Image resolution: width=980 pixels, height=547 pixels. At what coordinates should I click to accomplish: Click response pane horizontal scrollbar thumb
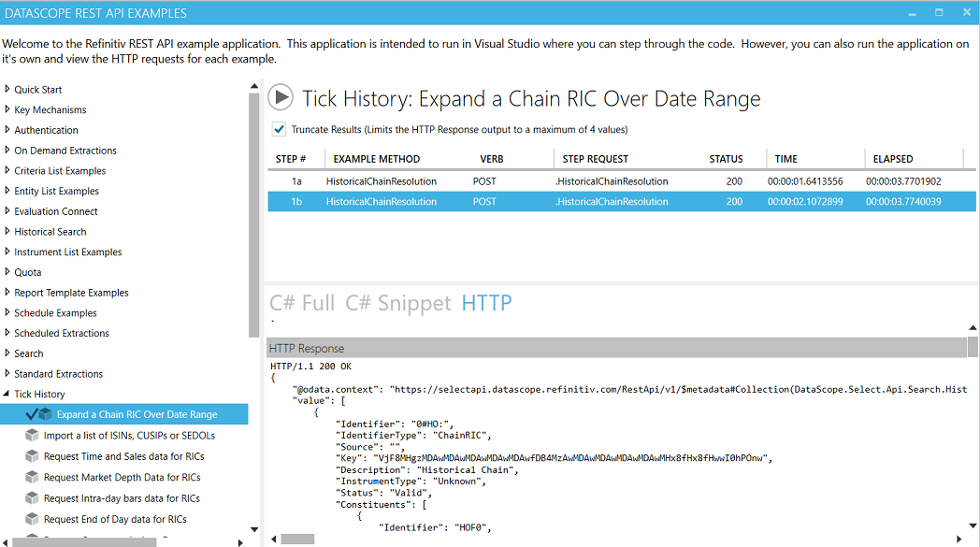coord(297,539)
